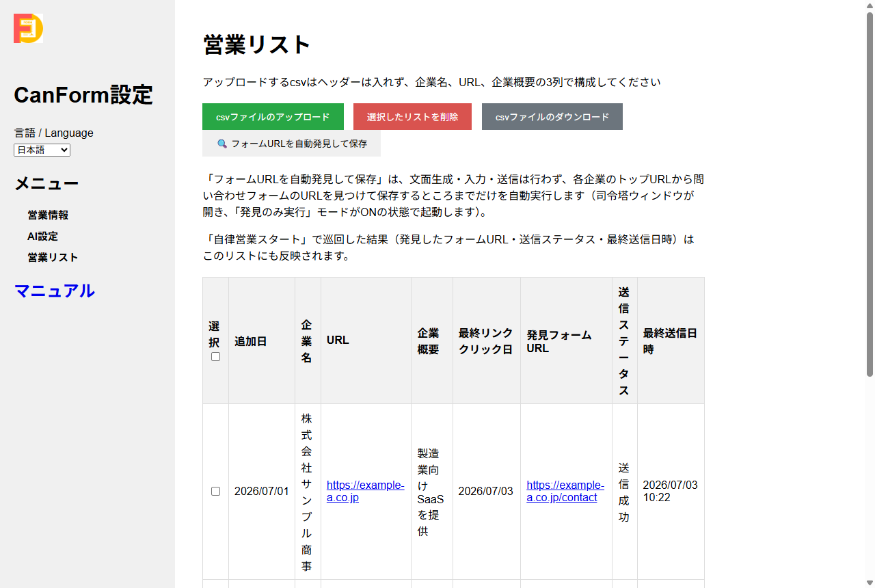
Task: Click the CanForm logo icon
Action: (x=28, y=28)
